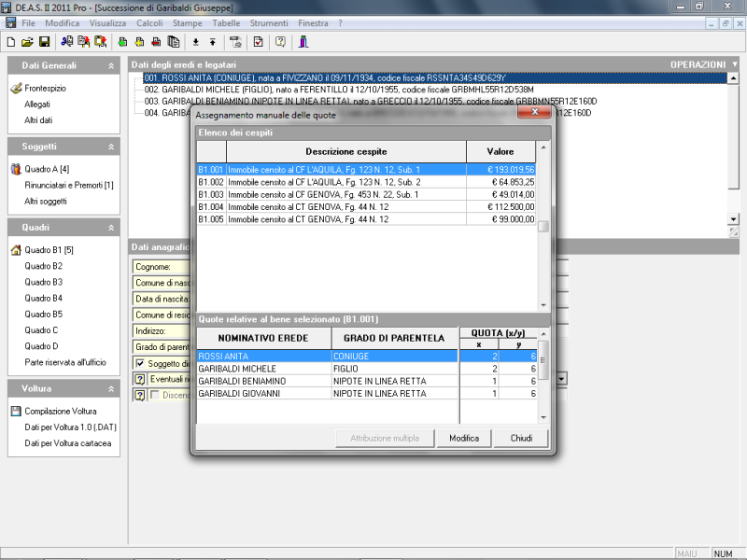Viewport: 747px width, 560px height.
Task: Click the help icon beside Eventuali field
Action: tap(139, 380)
